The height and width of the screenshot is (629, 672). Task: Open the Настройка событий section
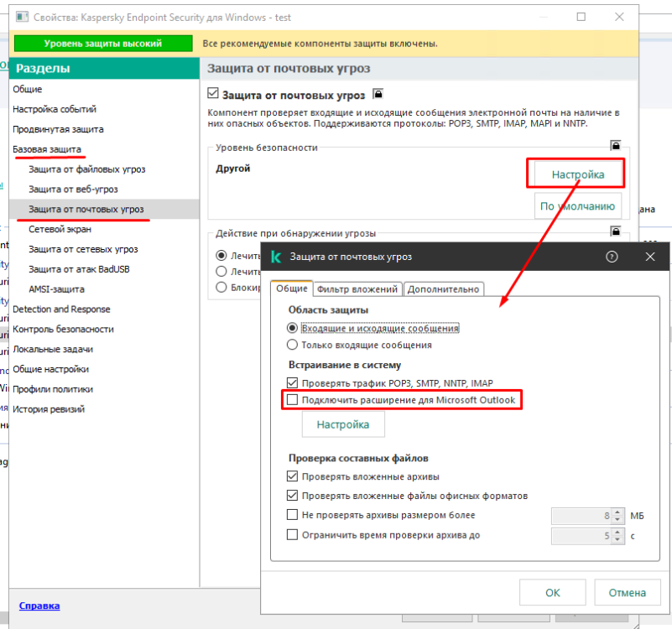pyautogui.click(x=55, y=109)
